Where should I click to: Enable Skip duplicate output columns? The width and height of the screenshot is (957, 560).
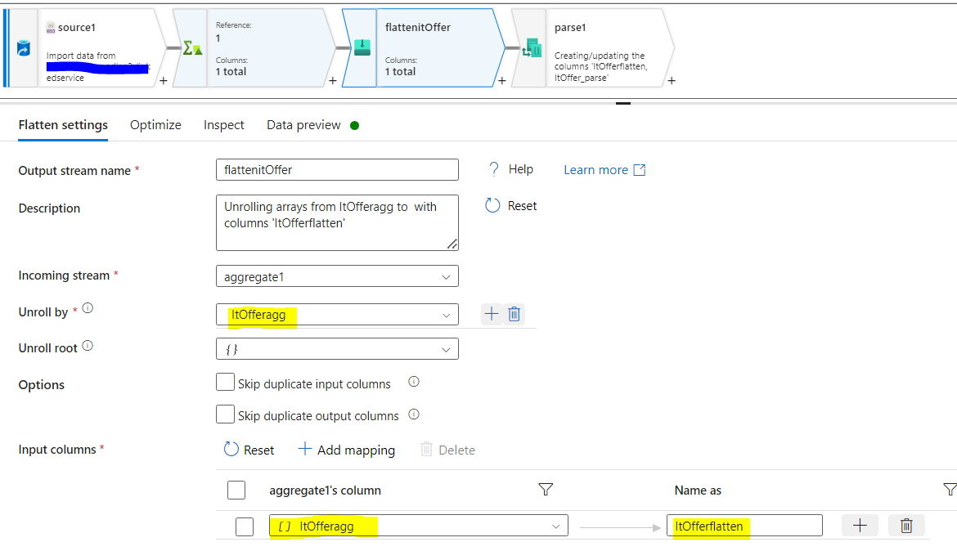point(225,414)
